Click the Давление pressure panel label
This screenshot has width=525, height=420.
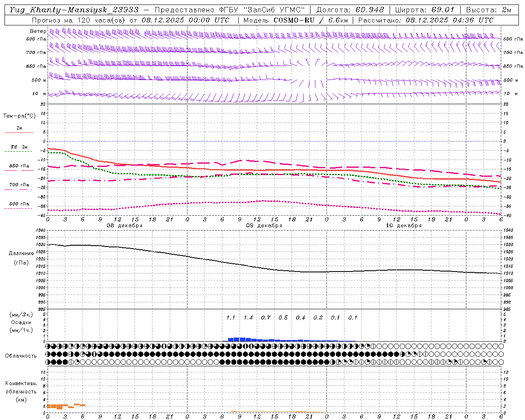21,253
